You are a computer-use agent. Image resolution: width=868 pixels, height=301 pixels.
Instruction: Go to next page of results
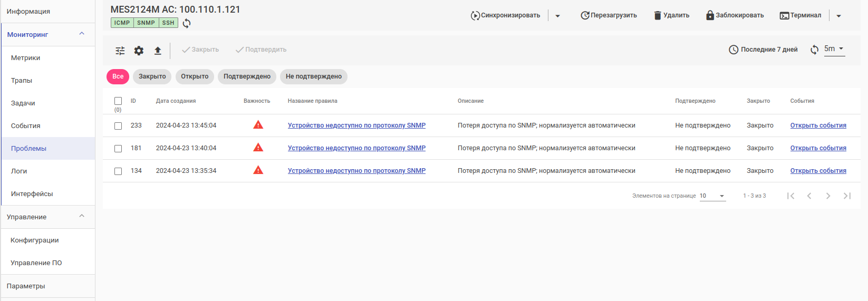[x=828, y=196]
